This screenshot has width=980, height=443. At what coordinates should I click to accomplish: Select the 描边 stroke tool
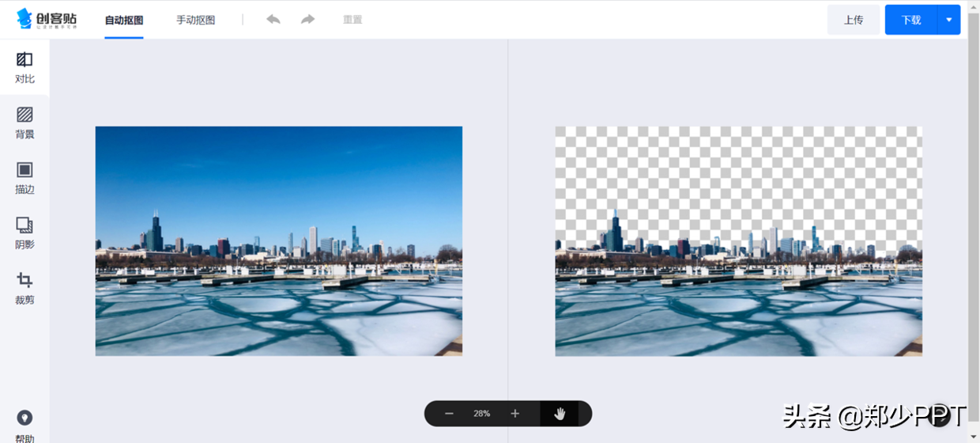[24, 178]
